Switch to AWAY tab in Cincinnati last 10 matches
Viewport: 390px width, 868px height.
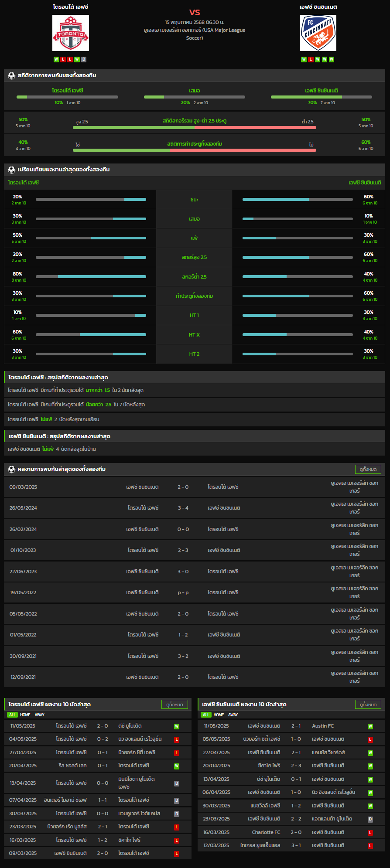point(233,715)
